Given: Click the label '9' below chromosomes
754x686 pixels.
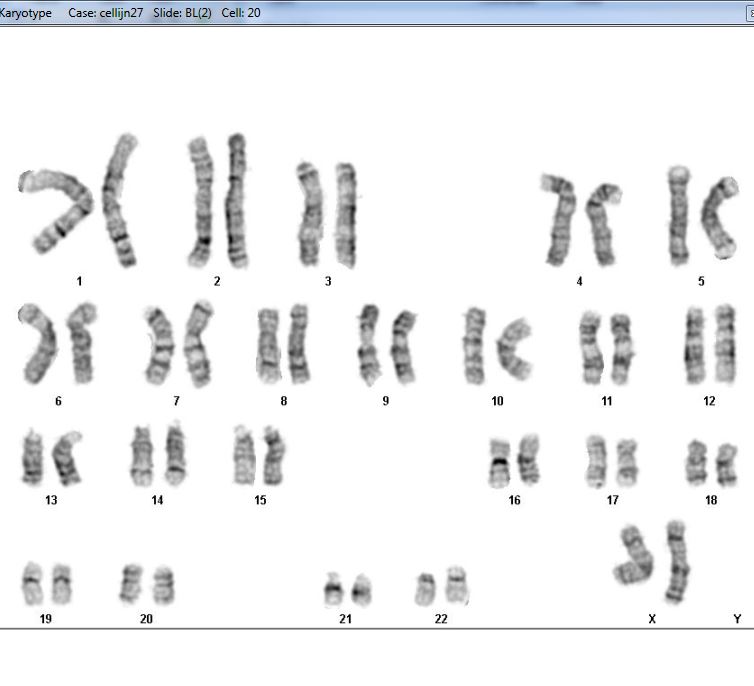Looking at the screenshot, I should 386,401.
